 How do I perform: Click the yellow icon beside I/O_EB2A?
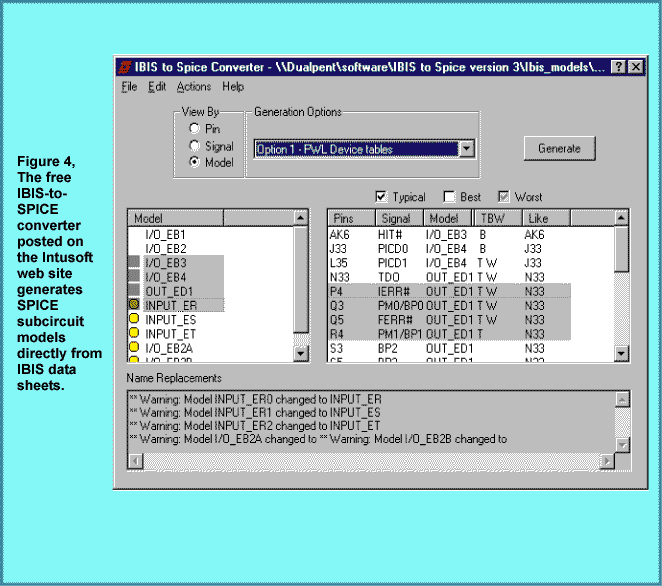[134, 347]
